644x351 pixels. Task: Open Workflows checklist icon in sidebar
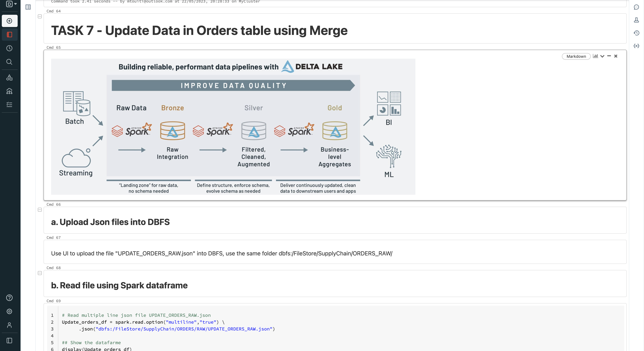(10, 105)
